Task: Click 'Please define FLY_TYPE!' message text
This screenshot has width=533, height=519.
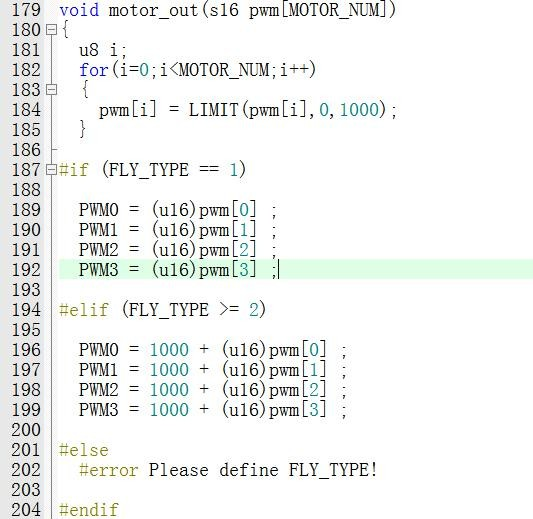Action: click(263, 470)
